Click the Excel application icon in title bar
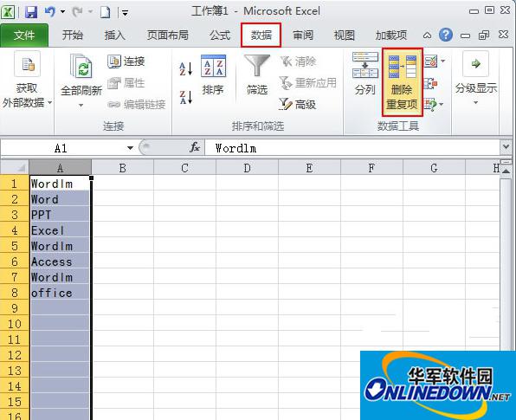Viewport: 516px width, 420px height. 8,12
